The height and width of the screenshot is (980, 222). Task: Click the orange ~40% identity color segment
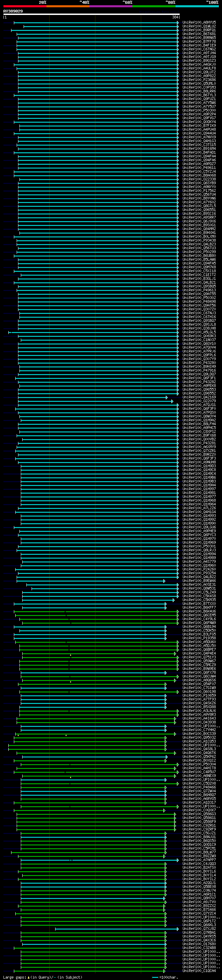pyautogui.click(x=68, y=7)
